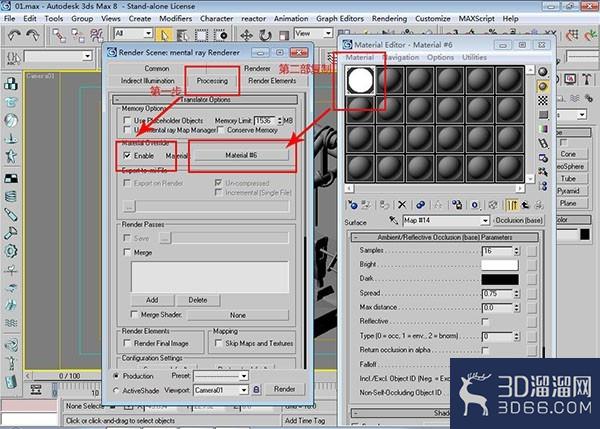The width and height of the screenshot is (600, 429).
Task: Click the Sample Type sphere icon
Action: coord(543,72)
